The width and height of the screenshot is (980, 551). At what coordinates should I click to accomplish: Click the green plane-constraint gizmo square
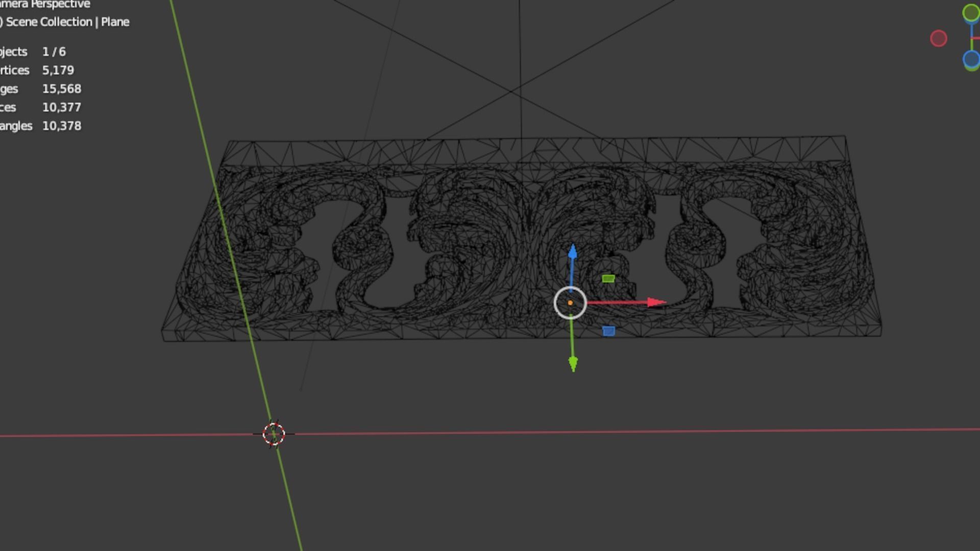point(608,279)
